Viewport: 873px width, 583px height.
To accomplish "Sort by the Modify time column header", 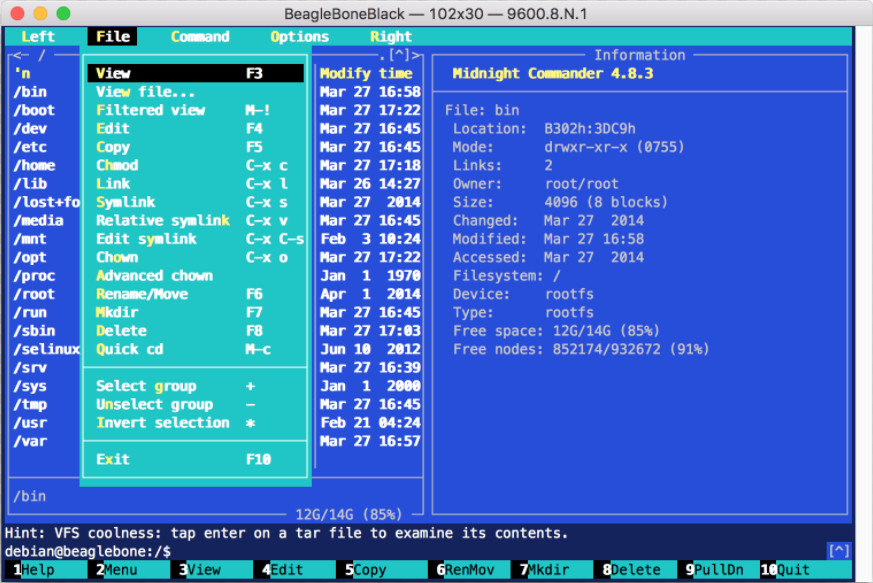I will tap(366, 73).
